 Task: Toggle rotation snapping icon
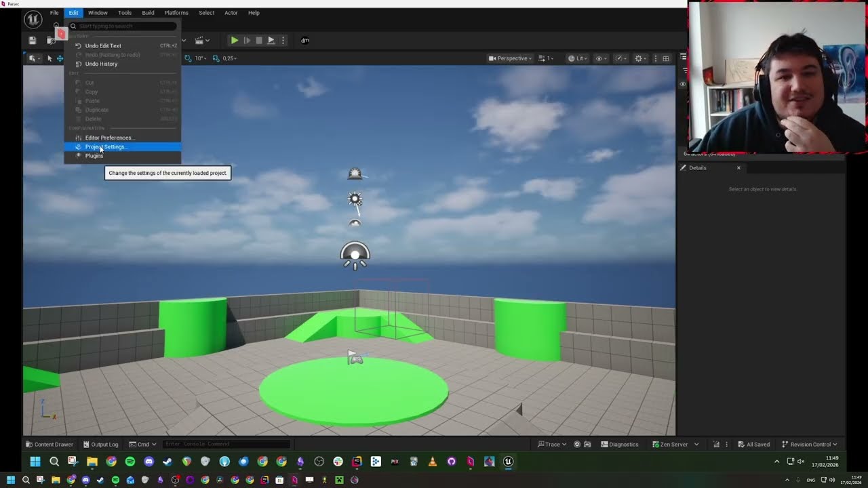pos(188,58)
